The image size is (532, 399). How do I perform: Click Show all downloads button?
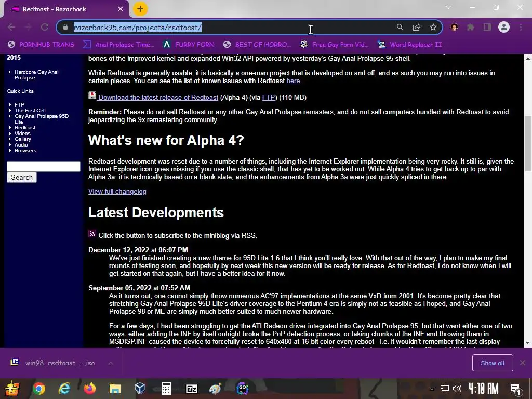click(493, 363)
